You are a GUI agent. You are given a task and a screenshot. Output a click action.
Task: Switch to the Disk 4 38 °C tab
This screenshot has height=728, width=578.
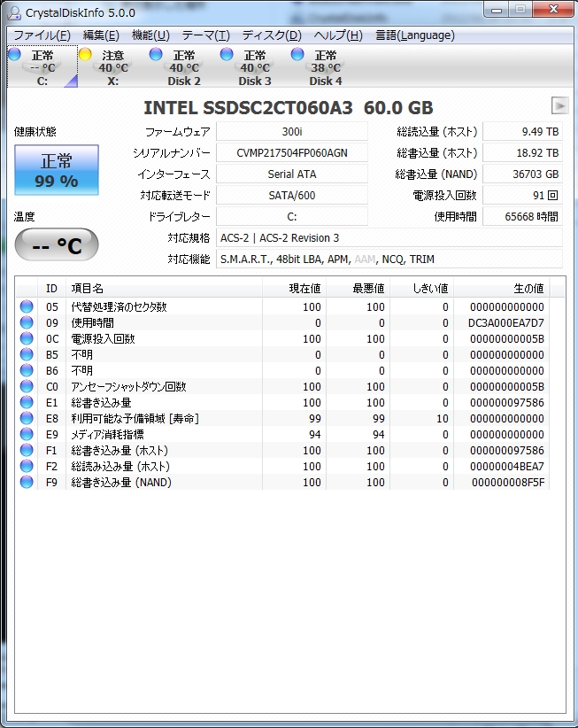(x=325, y=67)
